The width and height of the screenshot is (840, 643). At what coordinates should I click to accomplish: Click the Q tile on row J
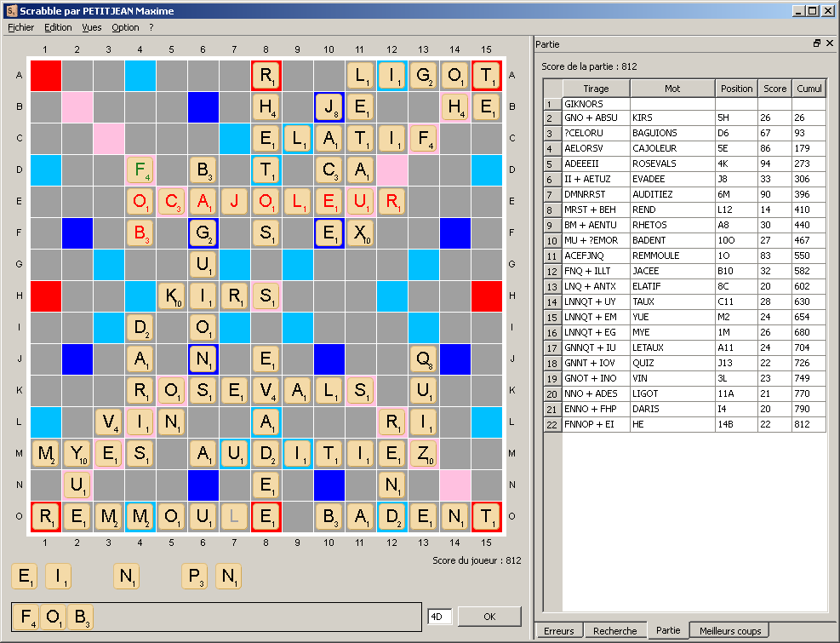pos(423,359)
